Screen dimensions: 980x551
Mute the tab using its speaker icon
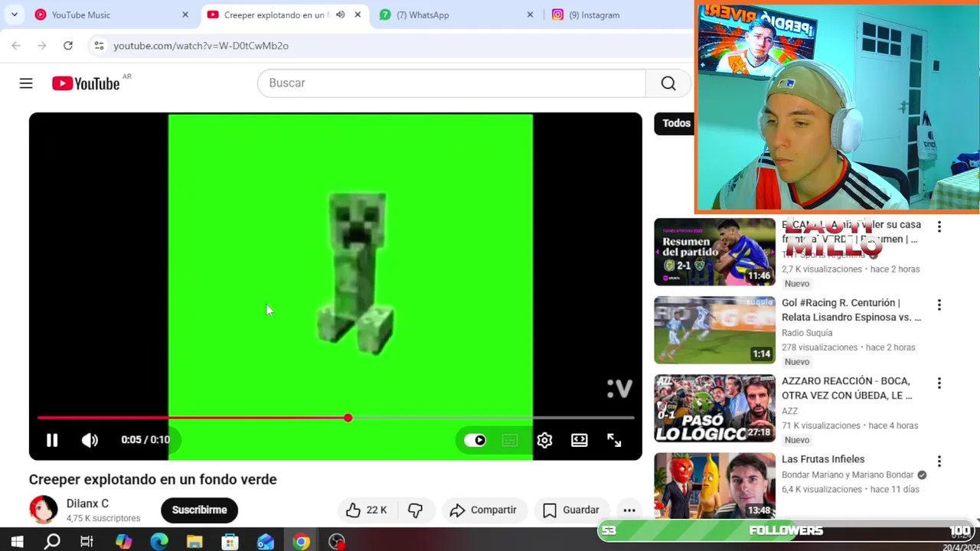pos(340,15)
